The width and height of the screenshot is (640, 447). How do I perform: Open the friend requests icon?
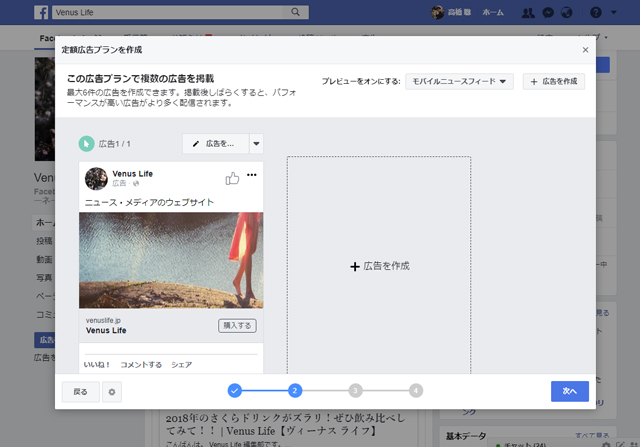click(x=528, y=13)
